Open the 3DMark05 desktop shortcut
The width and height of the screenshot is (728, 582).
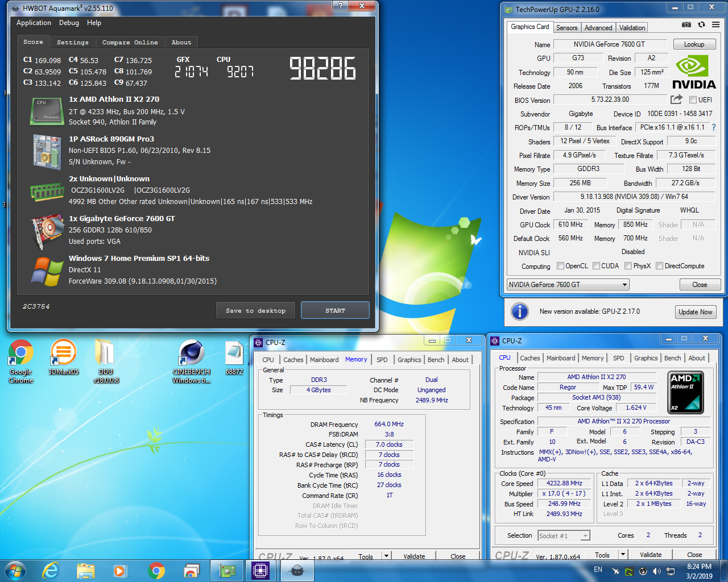63,357
